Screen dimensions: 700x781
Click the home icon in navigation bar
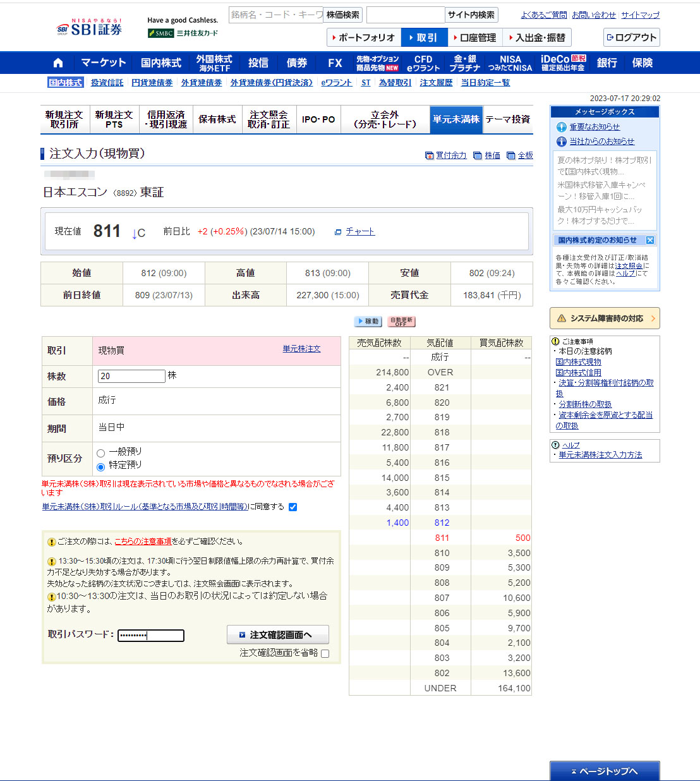(58, 63)
